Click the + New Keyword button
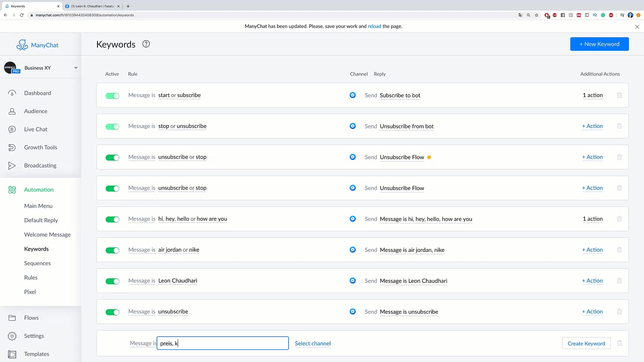This screenshot has height=362, width=644. (599, 44)
